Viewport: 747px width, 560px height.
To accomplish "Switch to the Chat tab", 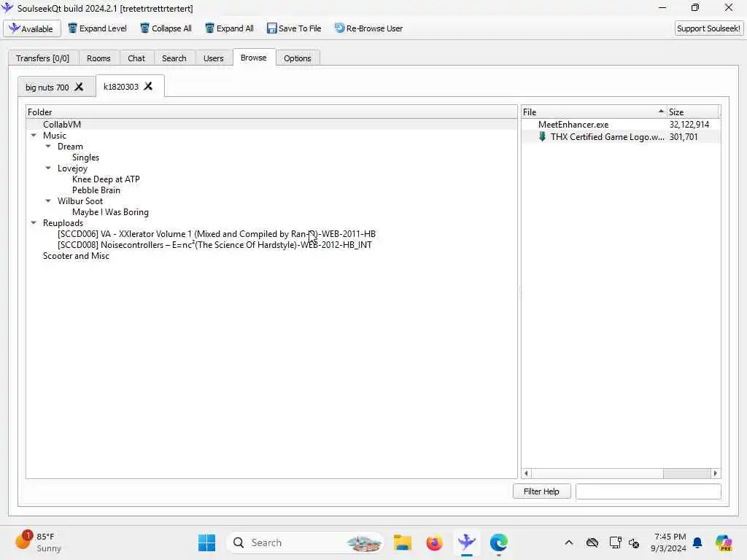I will tap(136, 58).
